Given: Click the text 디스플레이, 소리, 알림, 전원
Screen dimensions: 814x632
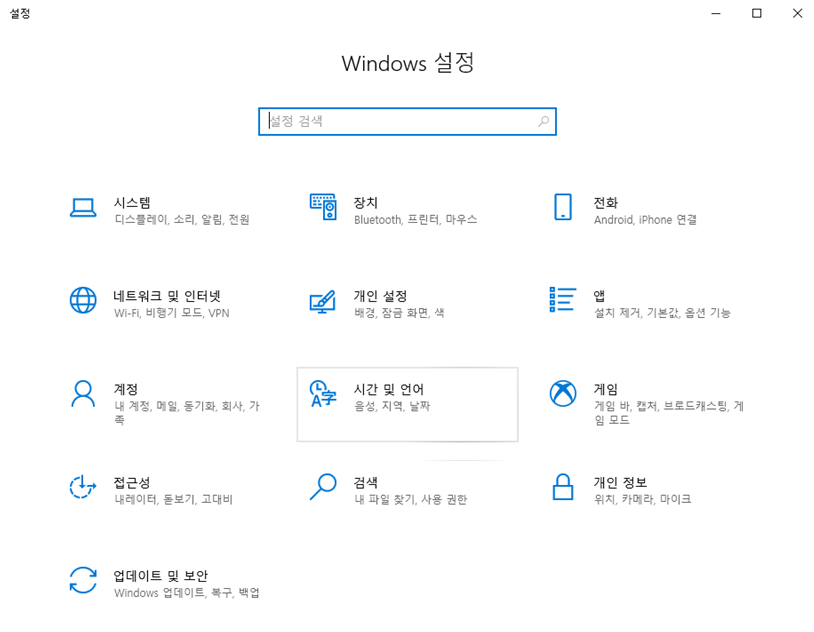Looking at the screenshot, I should click(x=182, y=220).
